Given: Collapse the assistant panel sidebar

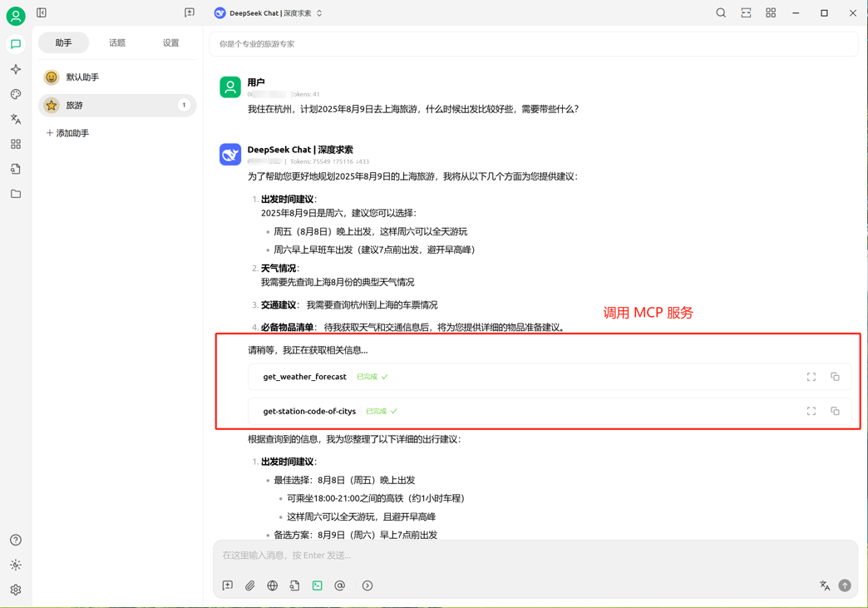Looking at the screenshot, I should tap(42, 12).
